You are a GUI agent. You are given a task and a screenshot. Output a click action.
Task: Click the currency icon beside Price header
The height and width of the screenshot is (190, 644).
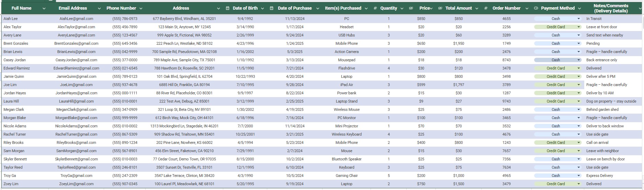click(x=411, y=8)
